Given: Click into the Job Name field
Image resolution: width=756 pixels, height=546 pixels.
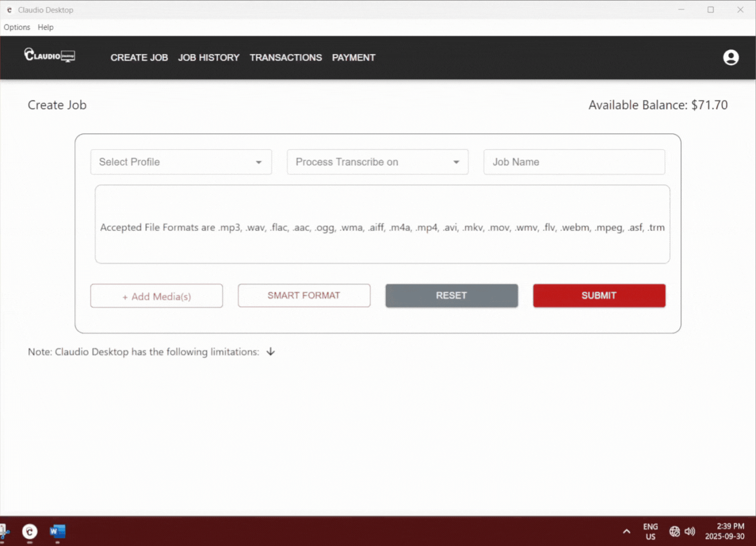Looking at the screenshot, I should coord(574,162).
